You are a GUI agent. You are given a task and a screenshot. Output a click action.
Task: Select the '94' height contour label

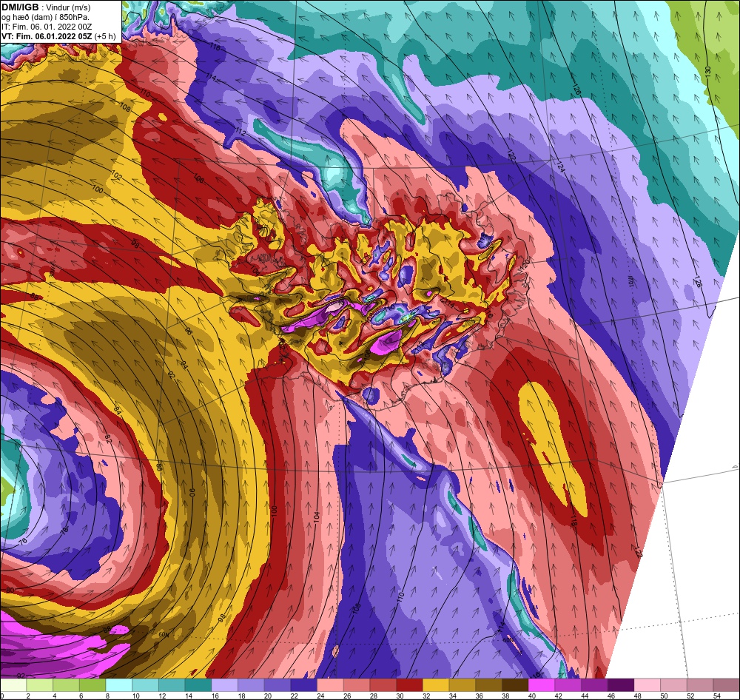click(x=184, y=365)
